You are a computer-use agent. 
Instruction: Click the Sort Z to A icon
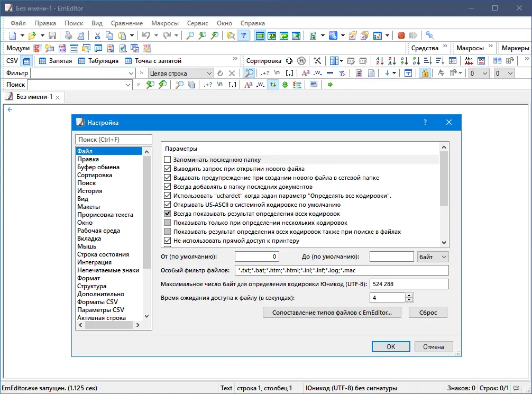click(392, 61)
